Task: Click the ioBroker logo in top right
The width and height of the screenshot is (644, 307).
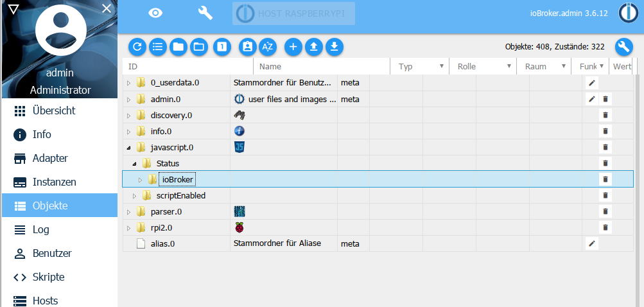Action: (x=629, y=13)
